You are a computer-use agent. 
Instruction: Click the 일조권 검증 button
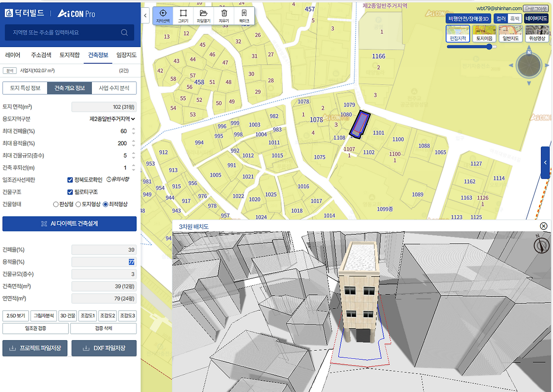click(35, 329)
